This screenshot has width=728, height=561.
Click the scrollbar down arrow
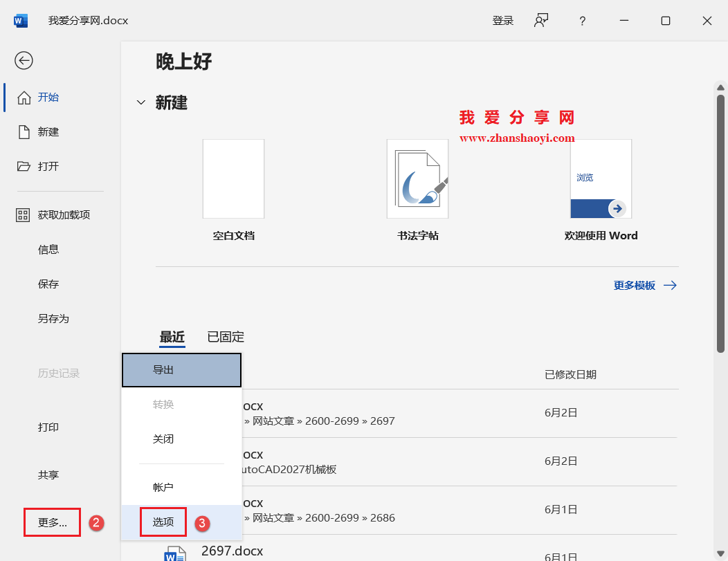pyautogui.click(x=720, y=553)
